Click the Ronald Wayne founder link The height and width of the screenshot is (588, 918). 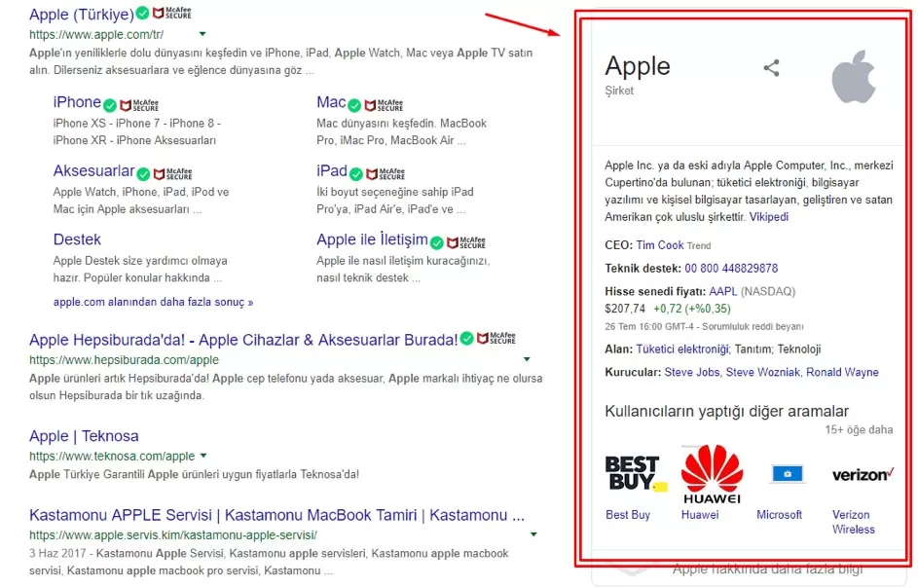pyautogui.click(x=842, y=372)
